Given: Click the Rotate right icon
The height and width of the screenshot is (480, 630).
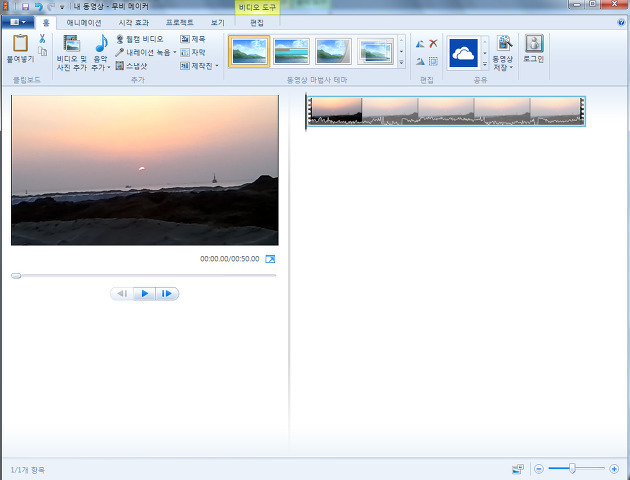Looking at the screenshot, I should coord(420,61).
